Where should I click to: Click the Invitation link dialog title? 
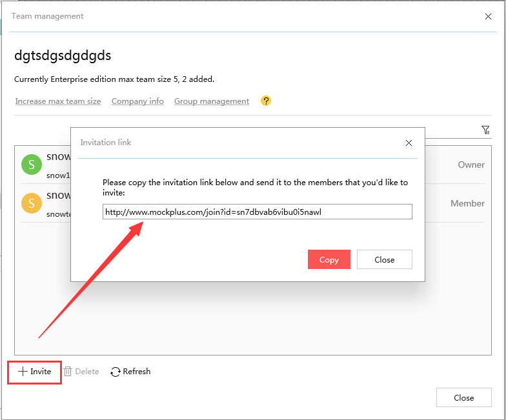106,143
